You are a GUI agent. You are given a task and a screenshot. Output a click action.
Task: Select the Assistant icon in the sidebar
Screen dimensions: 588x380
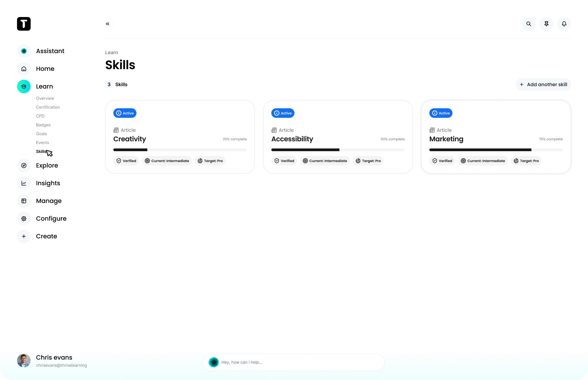click(23, 51)
